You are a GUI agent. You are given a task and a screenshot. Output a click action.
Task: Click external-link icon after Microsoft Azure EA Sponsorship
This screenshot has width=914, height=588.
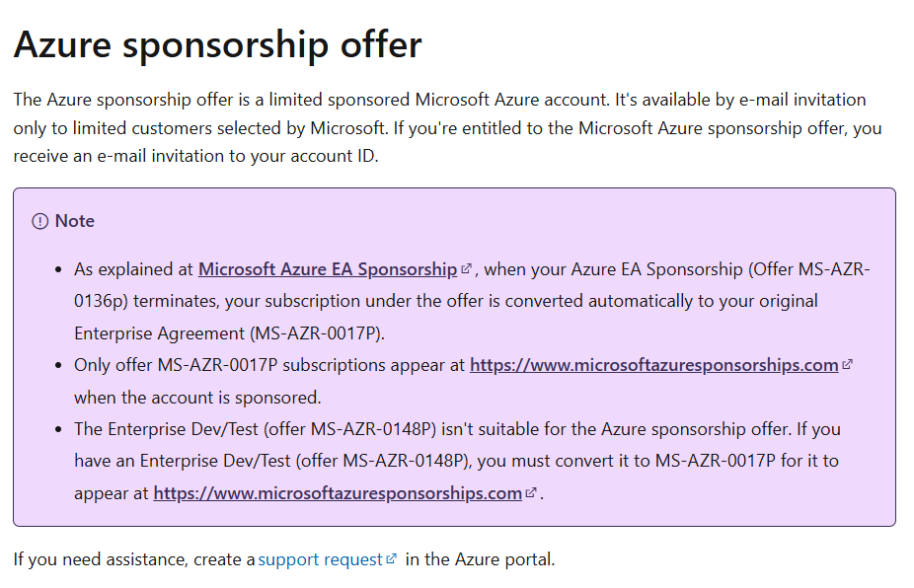pos(466,268)
